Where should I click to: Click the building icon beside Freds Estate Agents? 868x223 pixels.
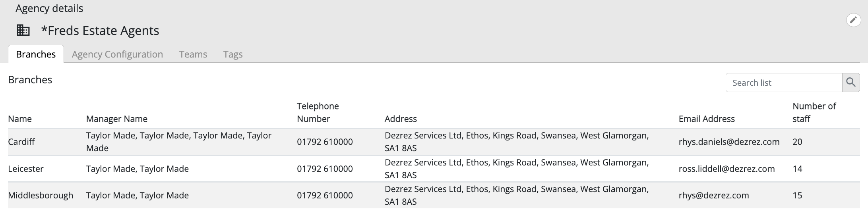coord(23,30)
